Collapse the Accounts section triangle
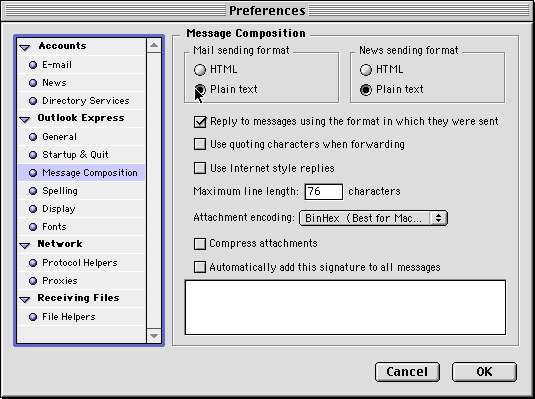The width and height of the screenshot is (535, 399). (25, 47)
